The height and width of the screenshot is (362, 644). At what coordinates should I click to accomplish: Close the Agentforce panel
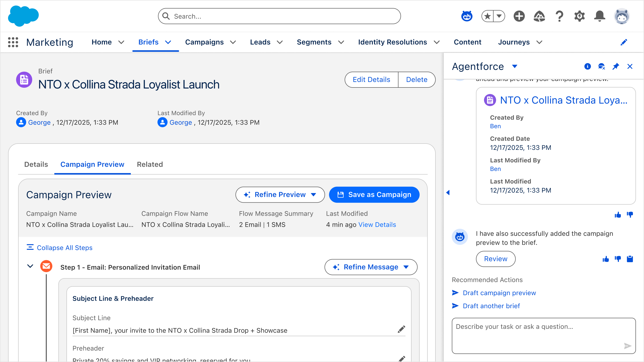(630, 66)
